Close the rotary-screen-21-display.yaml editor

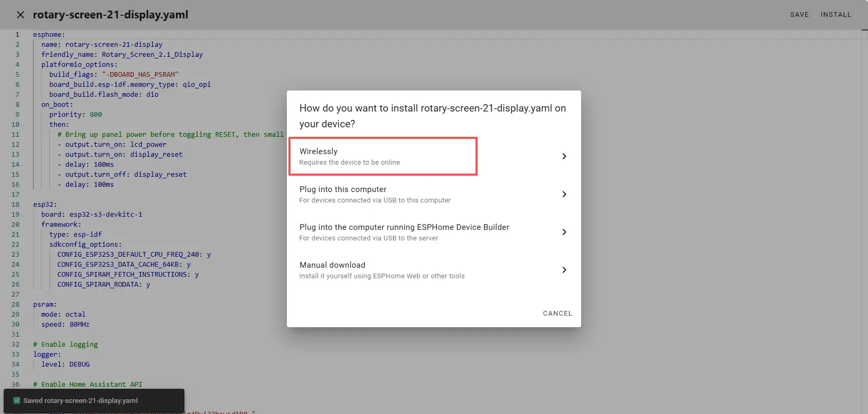(x=20, y=15)
